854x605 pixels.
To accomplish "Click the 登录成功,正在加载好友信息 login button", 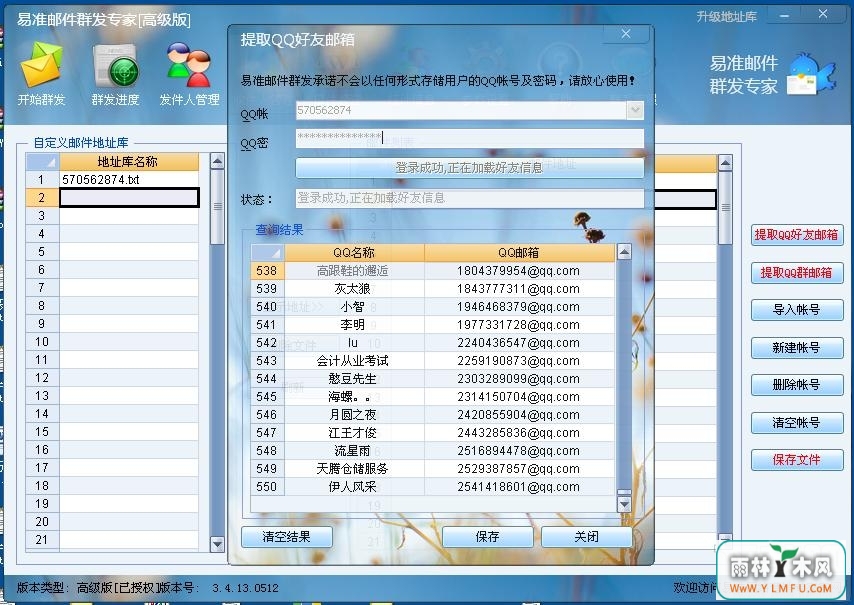I will (470, 168).
